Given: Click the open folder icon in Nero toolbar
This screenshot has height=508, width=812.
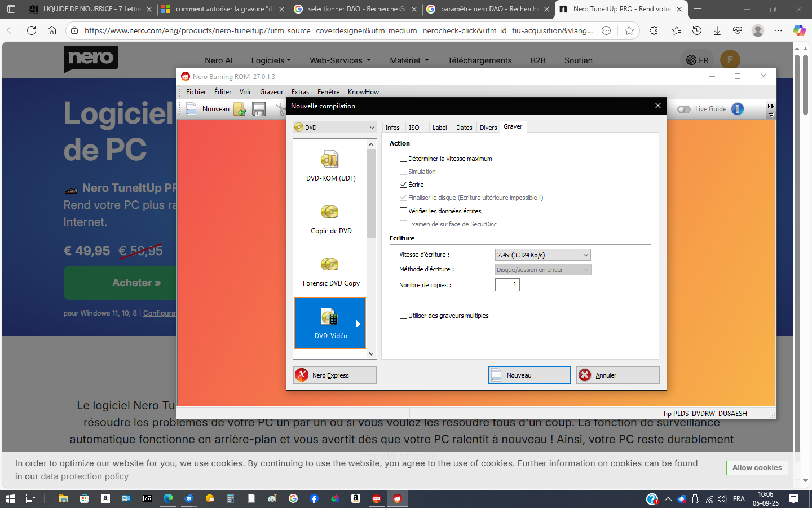Looking at the screenshot, I should coord(240,109).
